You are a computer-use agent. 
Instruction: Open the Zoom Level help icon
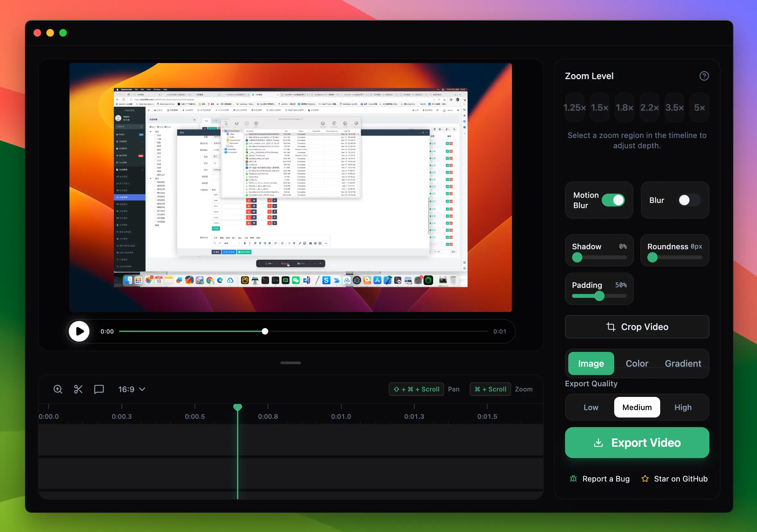(x=704, y=76)
